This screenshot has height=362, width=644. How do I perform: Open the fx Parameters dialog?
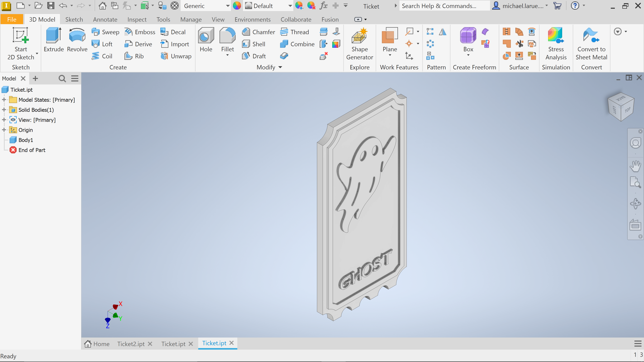[324, 6]
